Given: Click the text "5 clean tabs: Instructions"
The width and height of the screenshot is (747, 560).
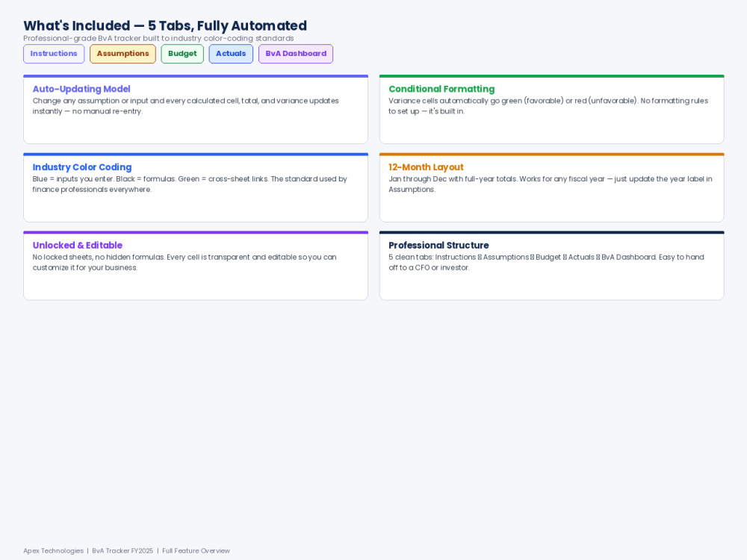Looking at the screenshot, I should 432,257.
